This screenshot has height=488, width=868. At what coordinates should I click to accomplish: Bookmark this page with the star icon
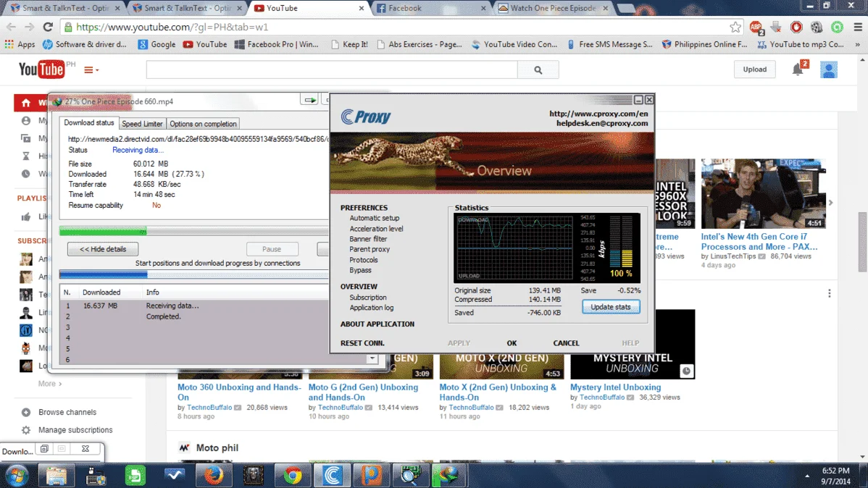tap(735, 27)
